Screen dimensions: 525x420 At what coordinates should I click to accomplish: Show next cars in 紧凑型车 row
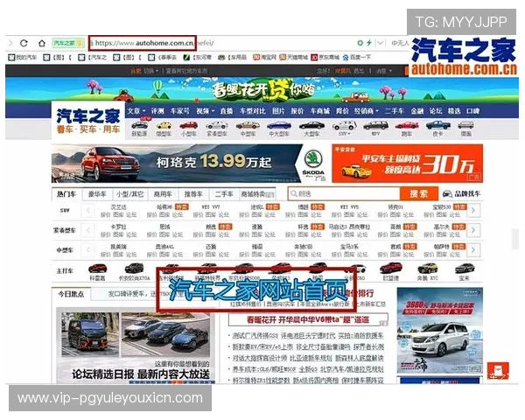click(473, 230)
